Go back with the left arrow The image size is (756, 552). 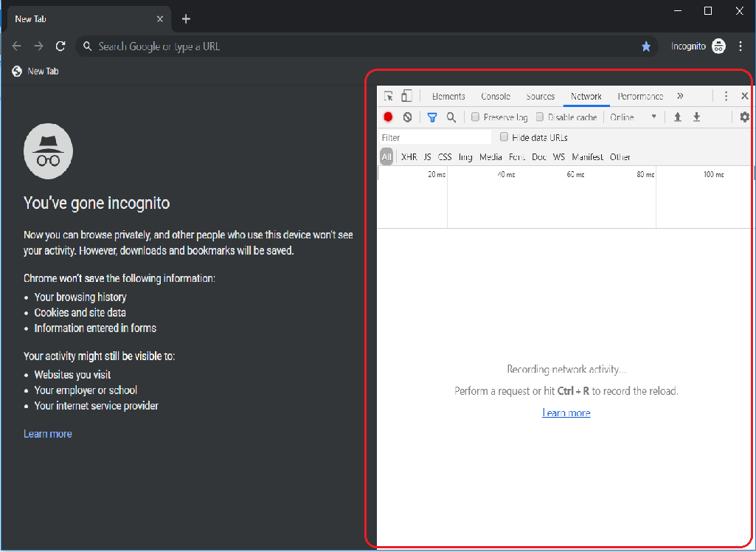point(16,46)
